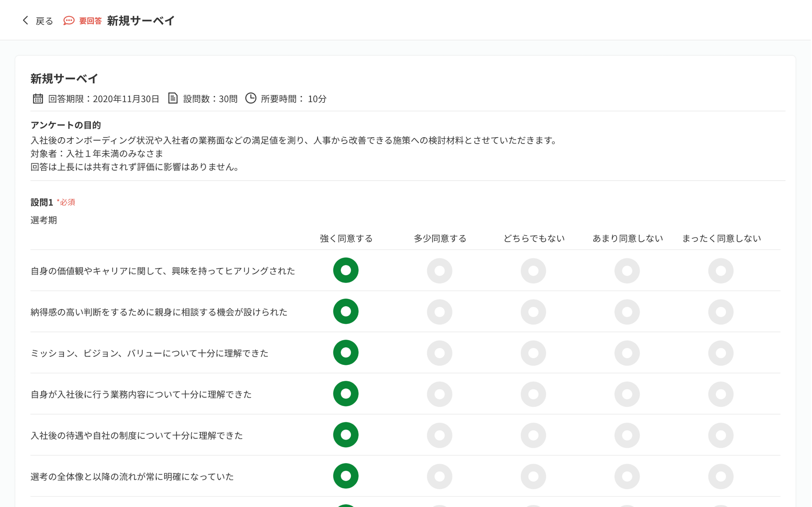The width and height of the screenshot is (812, 507).
Task: Select どちらでもない for 納得感の高い判断 row
Action: click(x=533, y=311)
